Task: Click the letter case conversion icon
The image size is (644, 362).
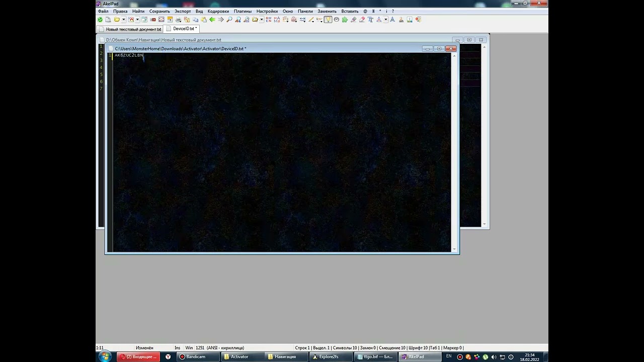Action: (x=277, y=20)
